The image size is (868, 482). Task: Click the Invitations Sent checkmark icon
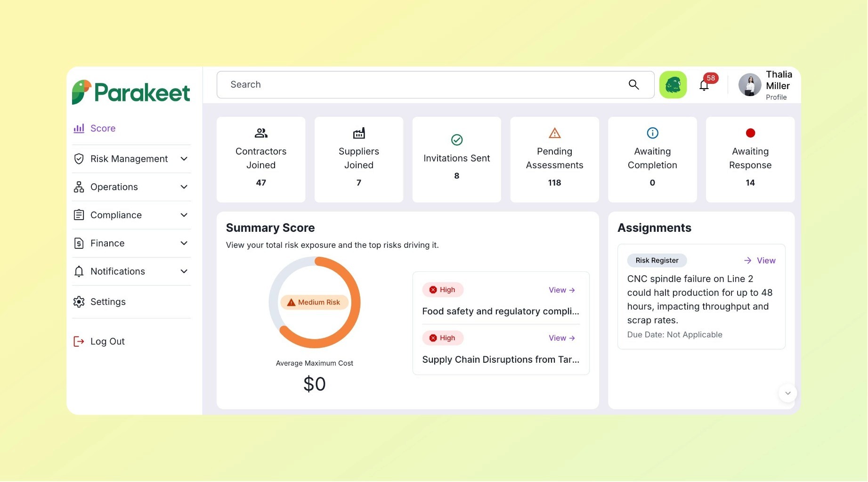[456, 139]
